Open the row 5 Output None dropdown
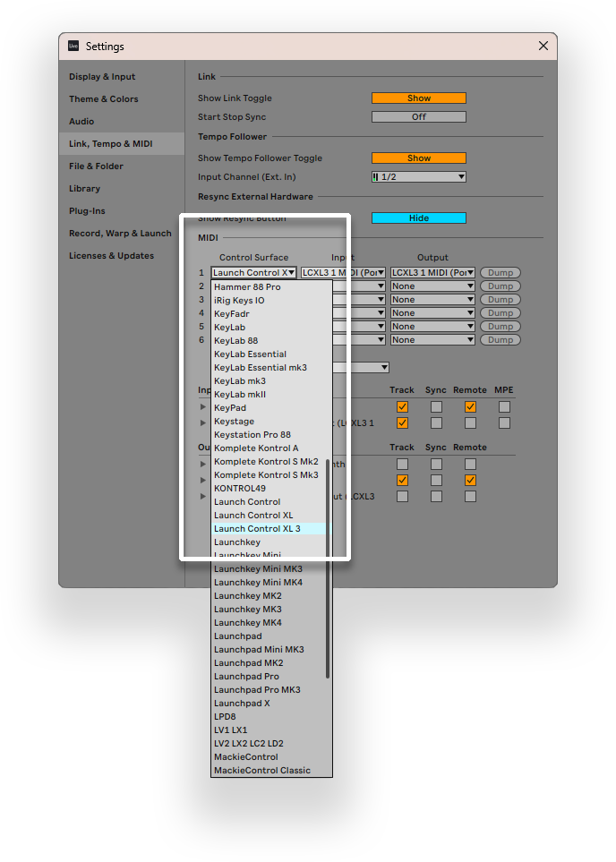Viewport: 616px width, 862px height. (432, 327)
